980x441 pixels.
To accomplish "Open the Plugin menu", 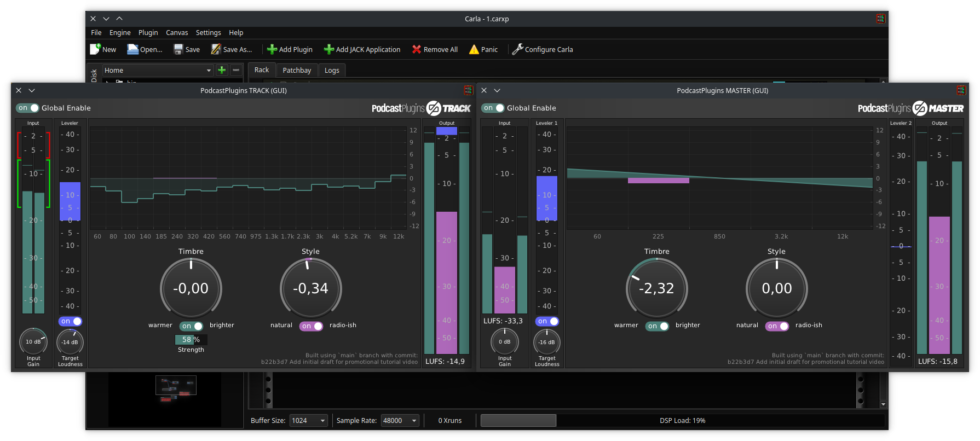I will click(x=148, y=33).
